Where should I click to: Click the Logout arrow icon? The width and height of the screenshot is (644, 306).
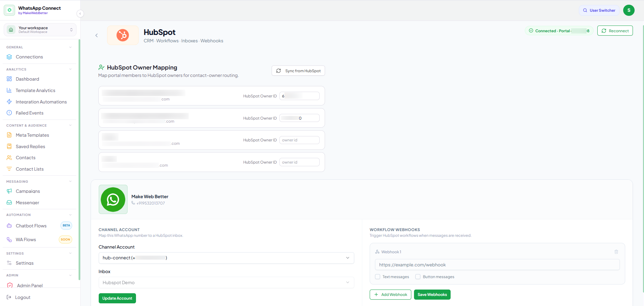tap(9, 297)
